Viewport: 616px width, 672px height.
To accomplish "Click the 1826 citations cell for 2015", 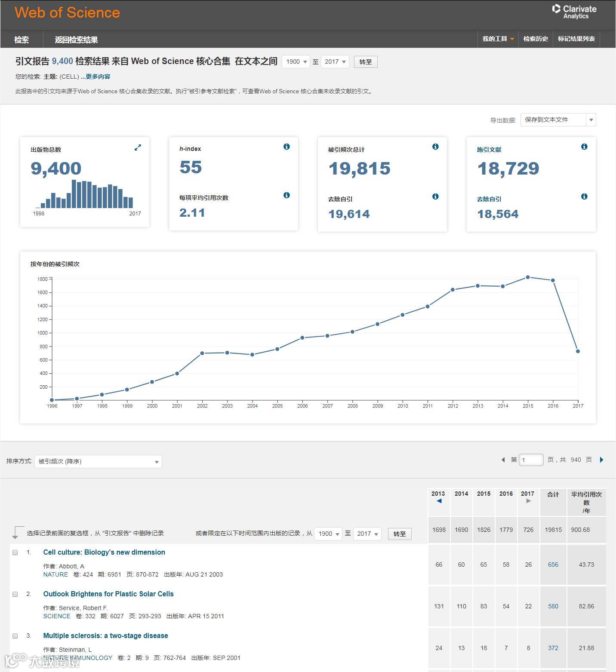I will pyautogui.click(x=484, y=530).
